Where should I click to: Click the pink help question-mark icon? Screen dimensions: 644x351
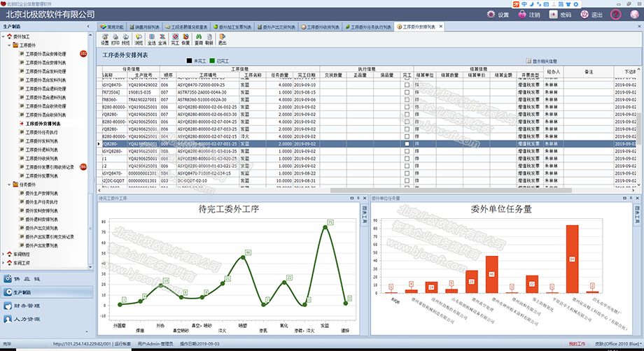pos(615,15)
